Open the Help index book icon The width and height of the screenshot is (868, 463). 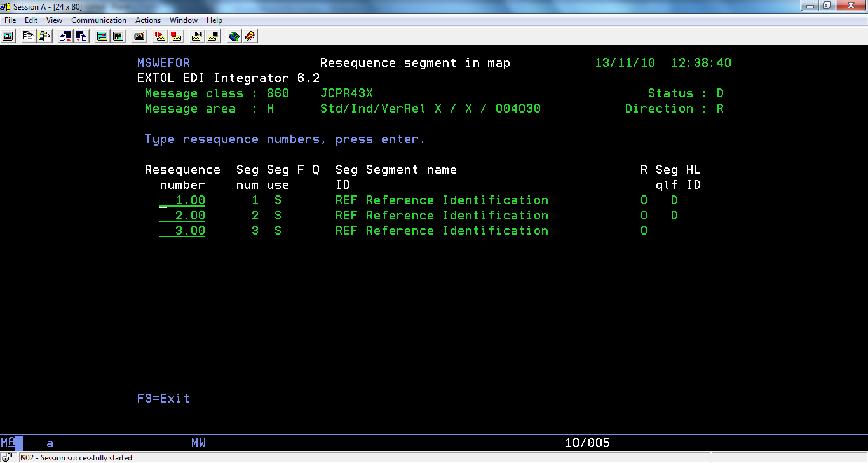[x=250, y=36]
